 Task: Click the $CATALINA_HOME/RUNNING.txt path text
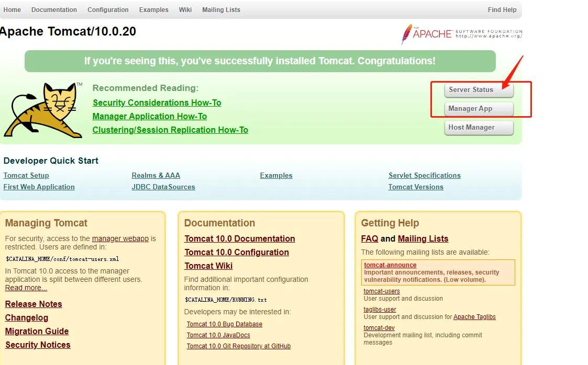tap(226, 300)
